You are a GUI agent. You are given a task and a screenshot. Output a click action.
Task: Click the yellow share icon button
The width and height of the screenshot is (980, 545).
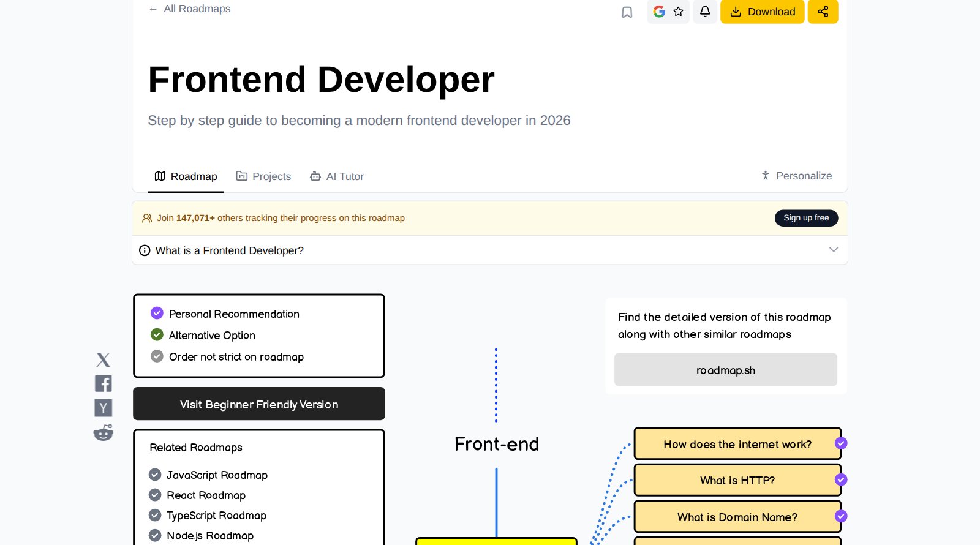(x=823, y=12)
